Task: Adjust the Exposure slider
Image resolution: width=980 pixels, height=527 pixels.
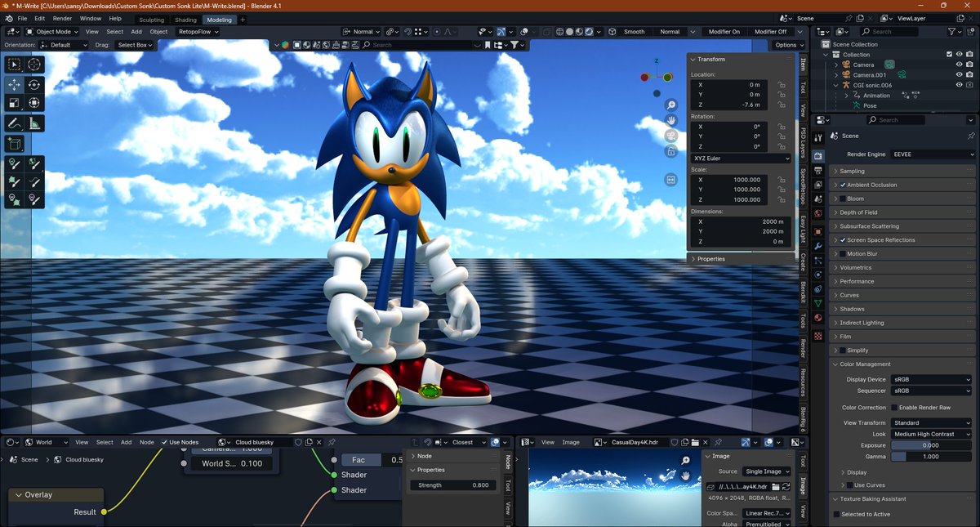Action: click(932, 445)
